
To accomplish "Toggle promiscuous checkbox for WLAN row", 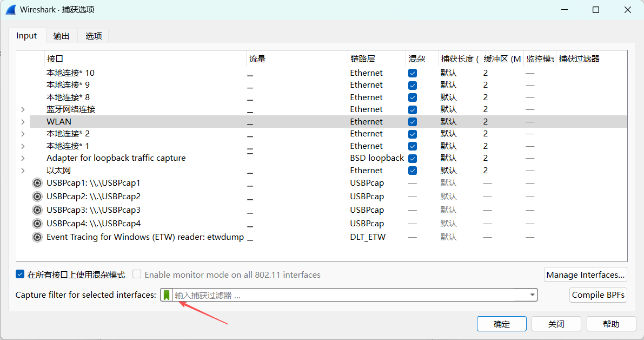I will [413, 122].
